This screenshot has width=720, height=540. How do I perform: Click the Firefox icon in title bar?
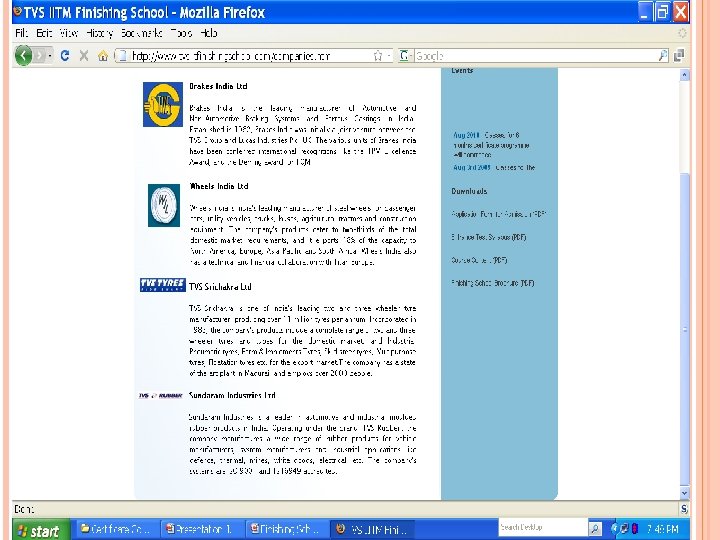pyautogui.click(x=18, y=11)
